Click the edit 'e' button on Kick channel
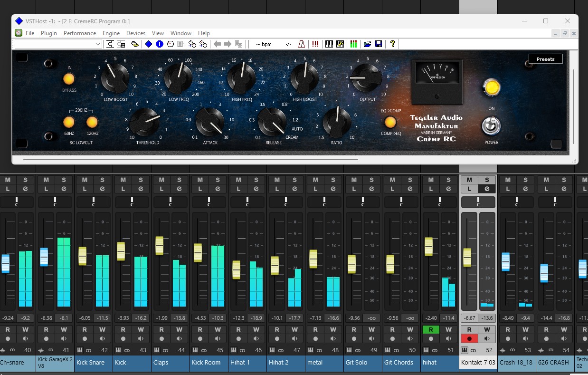Screen dimensions: 588x375 (x=141, y=189)
